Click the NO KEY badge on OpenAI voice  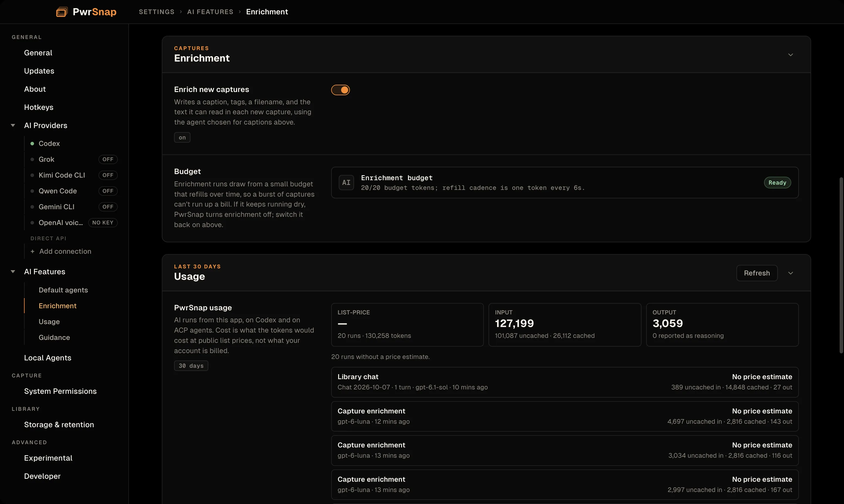pos(103,223)
